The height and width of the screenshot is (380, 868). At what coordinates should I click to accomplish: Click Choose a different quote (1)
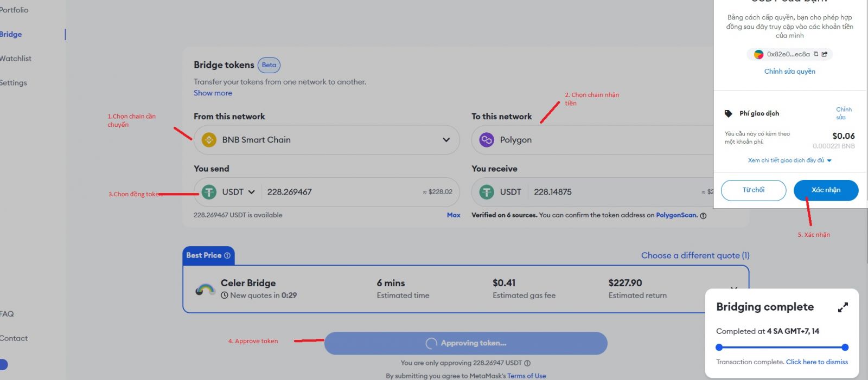(695, 255)
